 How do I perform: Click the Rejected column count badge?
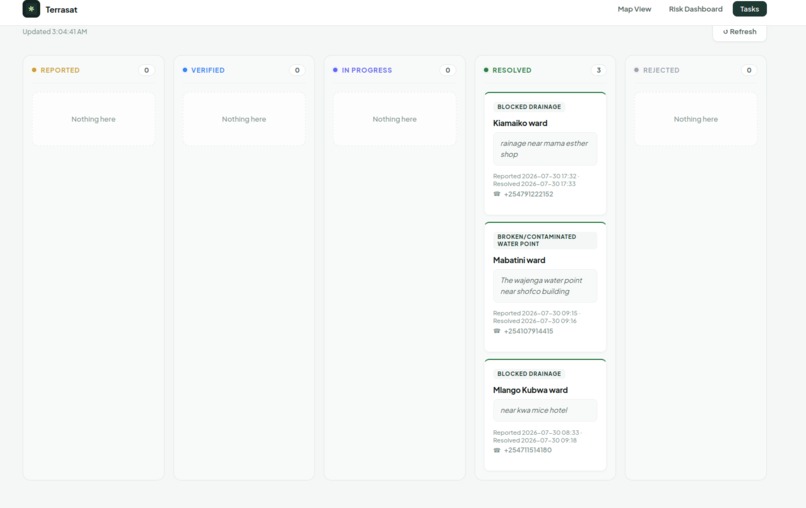[x=749, y=70]
